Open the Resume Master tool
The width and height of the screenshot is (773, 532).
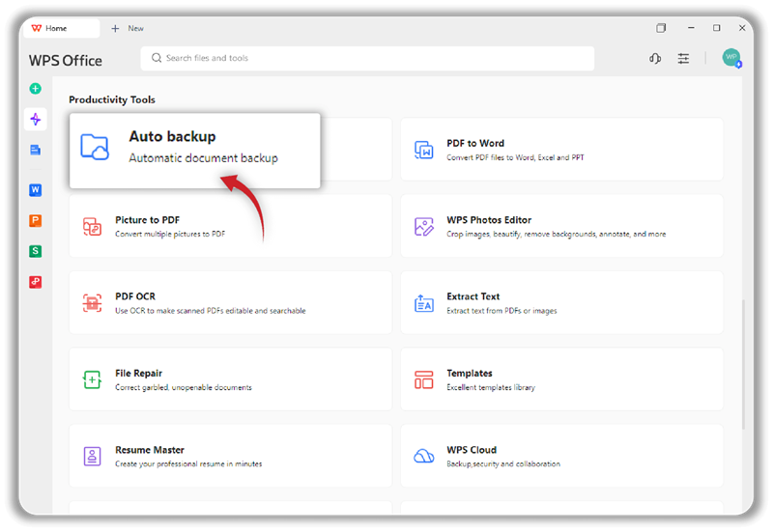(230, 456)
